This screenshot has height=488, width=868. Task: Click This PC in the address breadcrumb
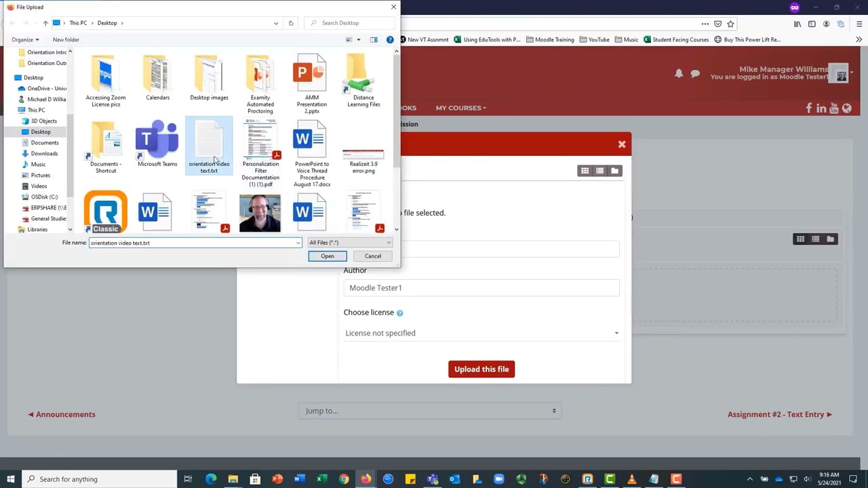click(78, 23)
